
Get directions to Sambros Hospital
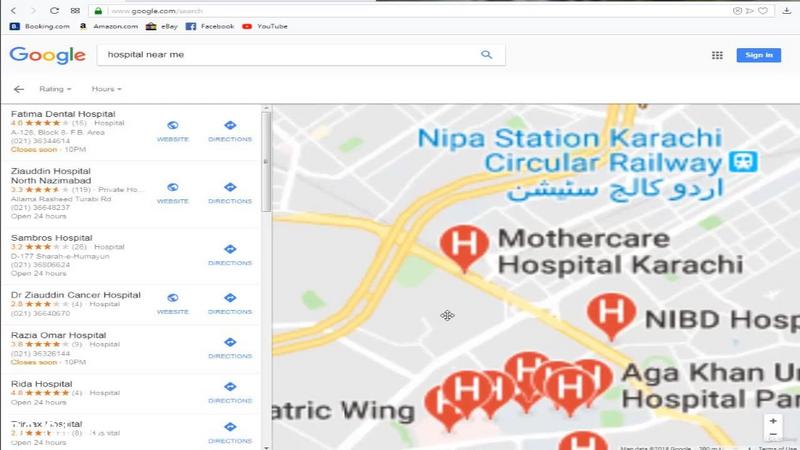[230, 255]
